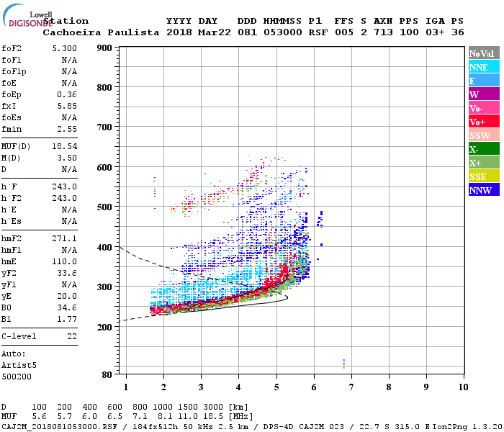Viewport: 504px width, 432px height.
Task: Click the date 2018 in header
Action: click(179, 32)
